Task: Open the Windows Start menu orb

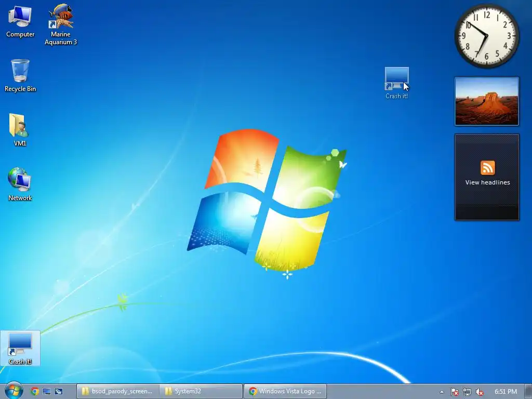Action: point(14,391)
